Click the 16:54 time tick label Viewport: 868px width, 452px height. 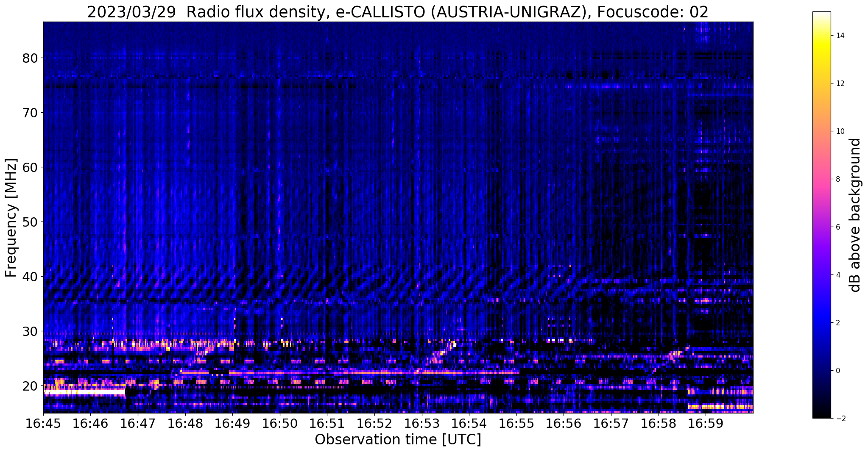point(469,424)
